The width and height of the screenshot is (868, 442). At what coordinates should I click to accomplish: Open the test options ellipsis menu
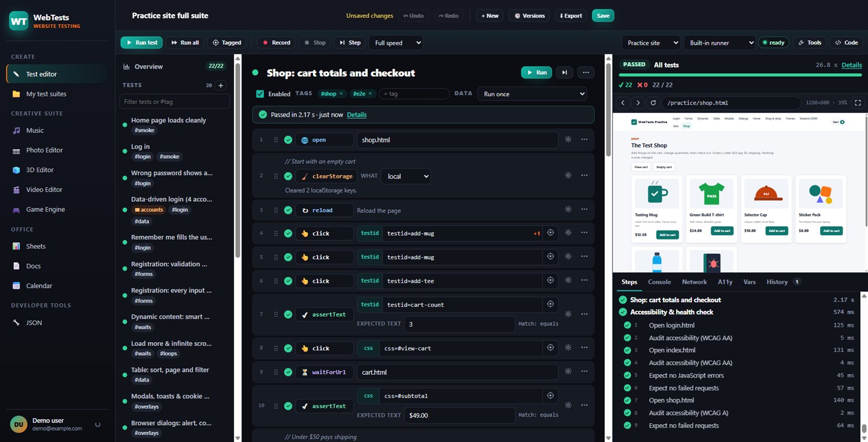[x=586, y=73]
